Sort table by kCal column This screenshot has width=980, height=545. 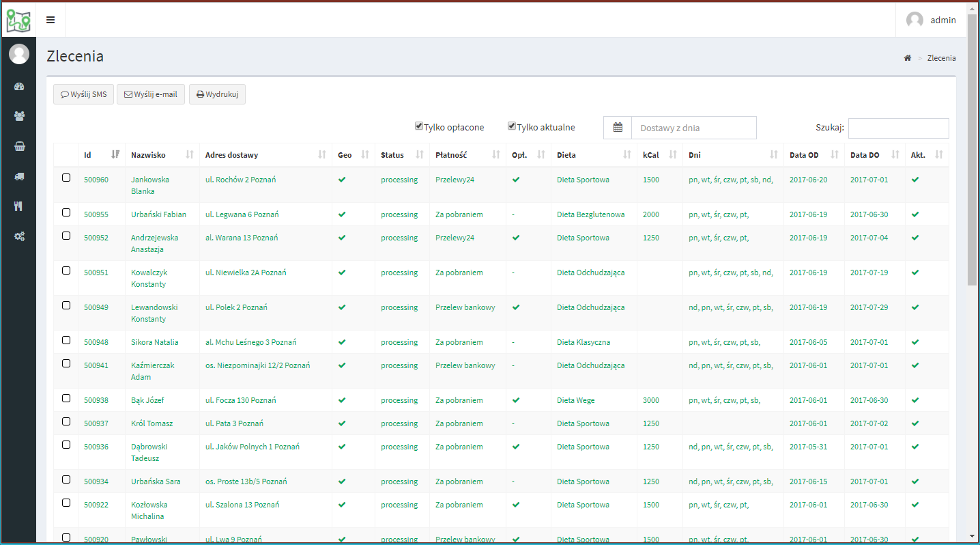pyautogui.click(x=660, y=155)
